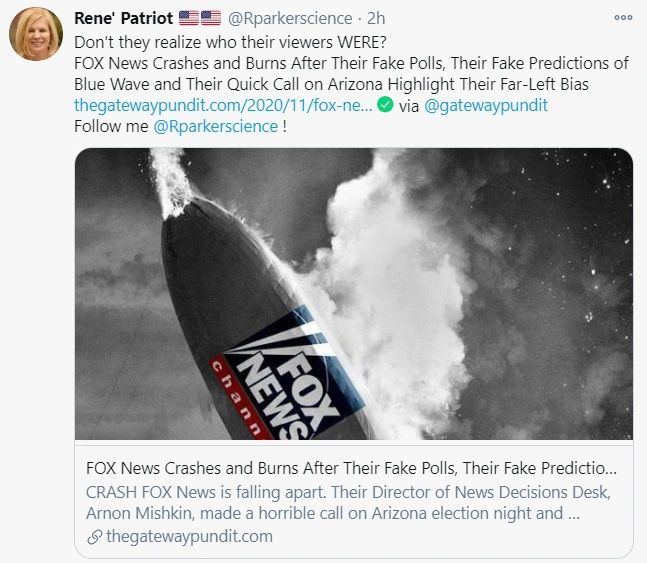This screenshot has height=563, width=647.
Task: Click the @Rparkerscience mention after "Follow me"
Action: click(x=213, y=127)
